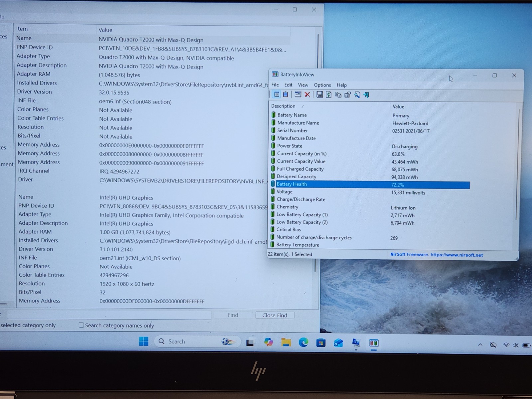The image size is (532, 399).
Task: Open Microsoft Store from the taskbar
Action: click(321, 342)
